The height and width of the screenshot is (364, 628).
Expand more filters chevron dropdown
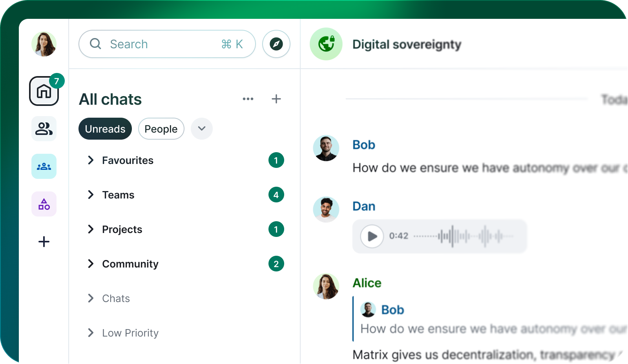coord(202,129)
